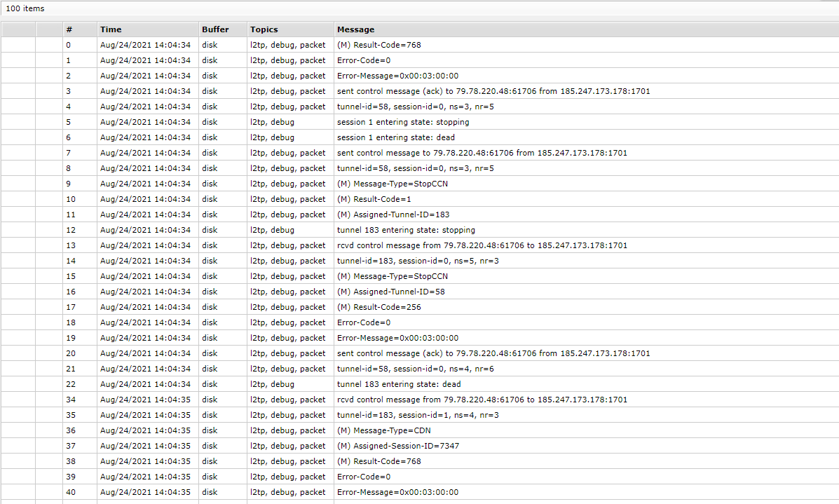
Task: Select the '(M) Assigned-Tunnel-ID=58' log line
Action: [x=391, y=292]
